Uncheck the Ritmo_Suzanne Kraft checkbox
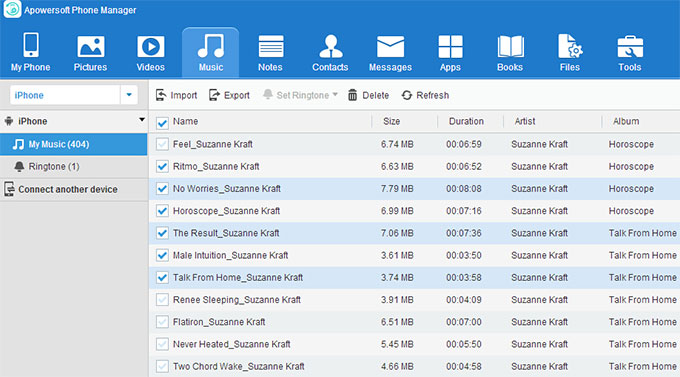 (x=162, y=167)
